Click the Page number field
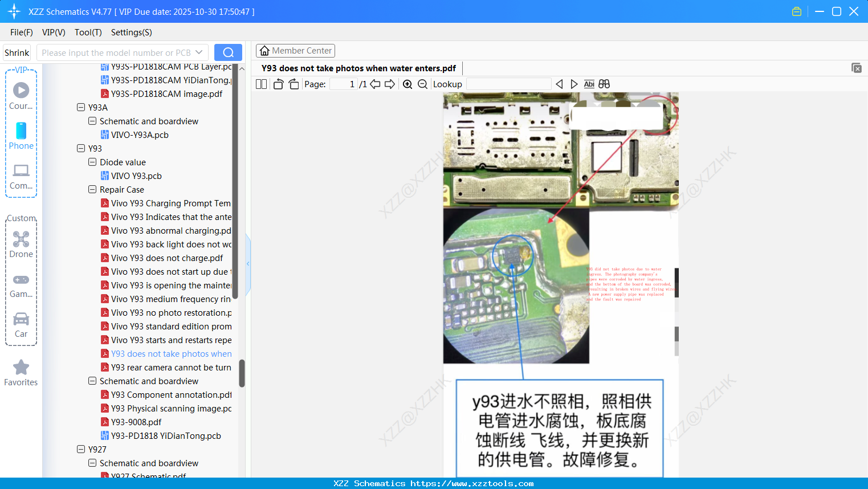 click(x=344, y=84)
